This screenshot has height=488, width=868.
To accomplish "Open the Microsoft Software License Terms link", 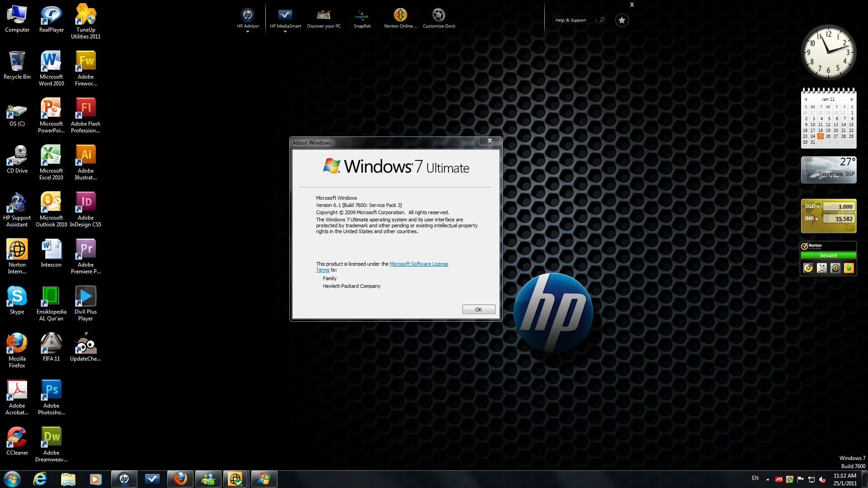I will tap(419, 263).
